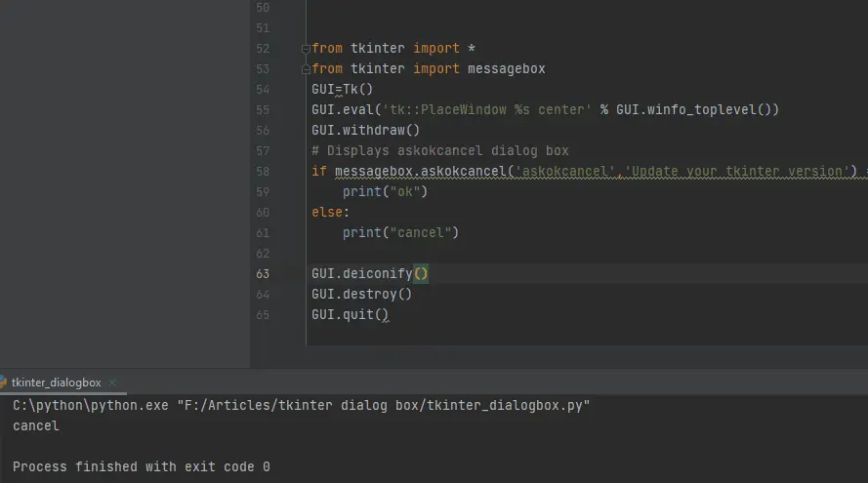Image resolution: width=868 pixels, height=483 pixels.
Task: Click the 'tk::PlaceWindow %s center' string
Action: pyautogui.click(x=486, y=110)
